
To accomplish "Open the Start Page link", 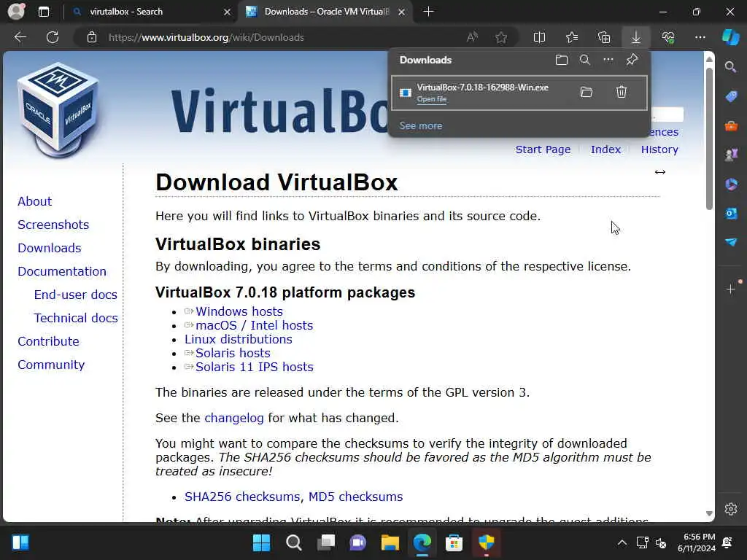I will (x=543, y=149).
